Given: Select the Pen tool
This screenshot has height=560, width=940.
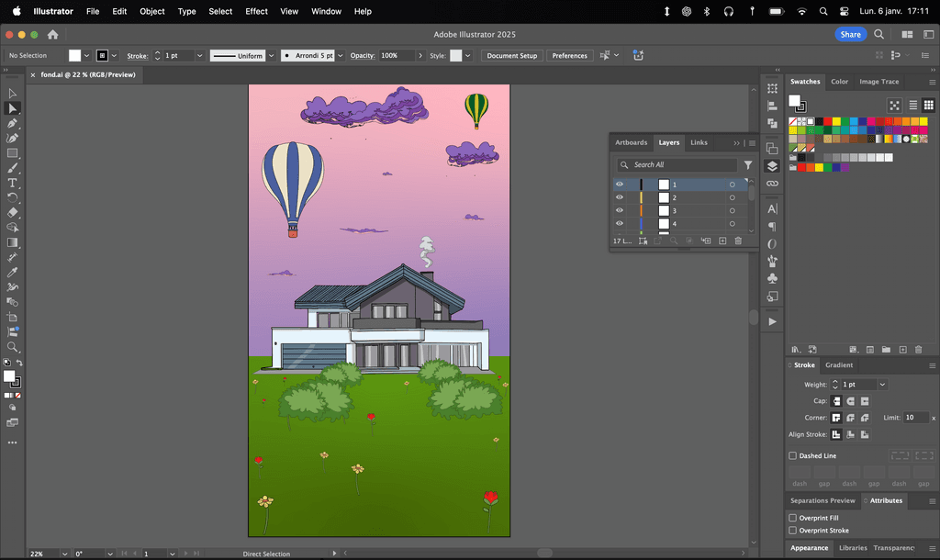Looking at the screenshot, I should pos(13,123).
